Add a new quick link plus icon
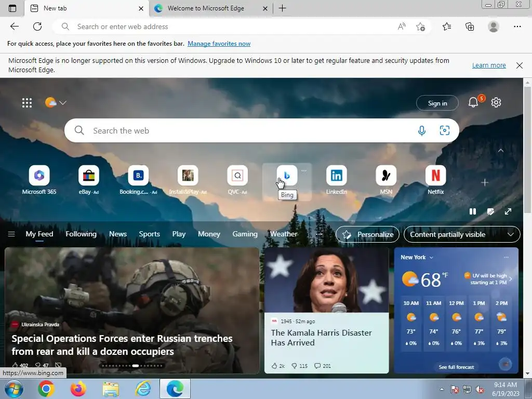Viewport: 532px width, 399px height. (485, 182)
